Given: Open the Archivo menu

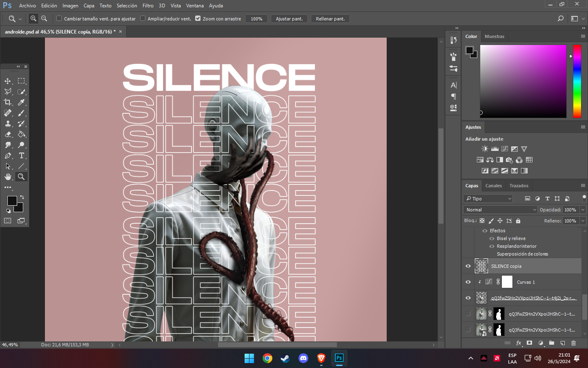Looking at the screenshot, I should (27, 6).
